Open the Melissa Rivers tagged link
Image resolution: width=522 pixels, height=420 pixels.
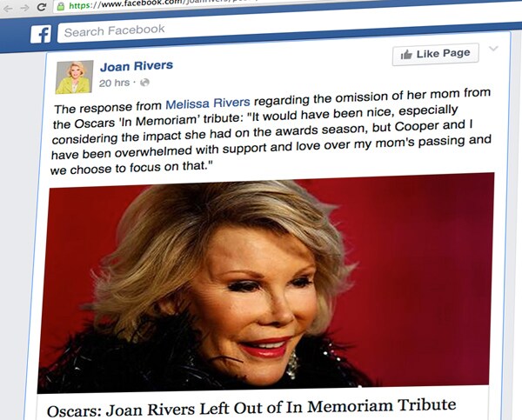pos(208,103)
